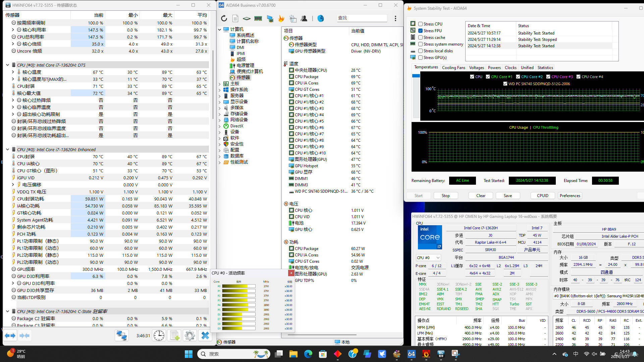Expand the 主板 tree node in AIDA64

(x=220, y=83)
